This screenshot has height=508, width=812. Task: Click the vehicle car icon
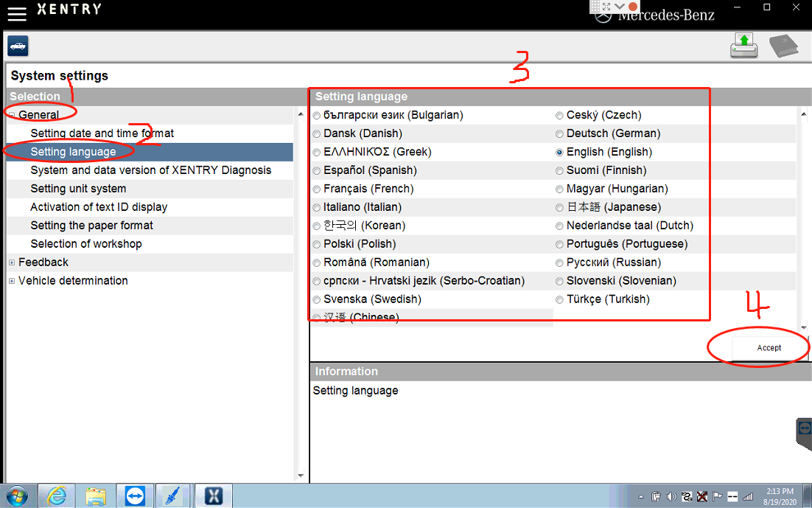pyautogui.click(x=18, y=46)
